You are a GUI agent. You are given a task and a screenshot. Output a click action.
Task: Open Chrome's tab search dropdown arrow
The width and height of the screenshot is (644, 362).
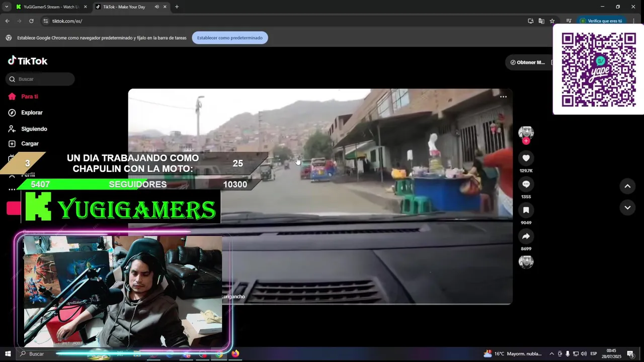[7, 7]
